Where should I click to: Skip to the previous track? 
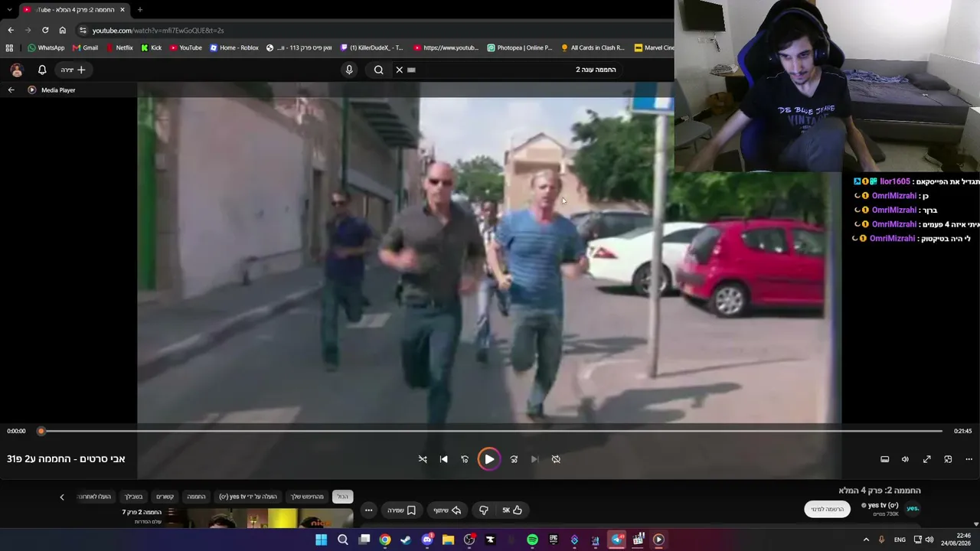(443, 459)
